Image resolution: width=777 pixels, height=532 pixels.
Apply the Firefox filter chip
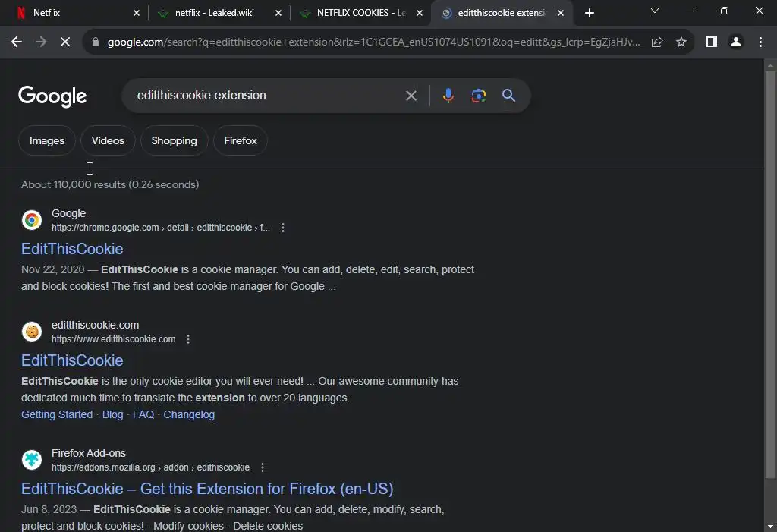coord(241,141)
